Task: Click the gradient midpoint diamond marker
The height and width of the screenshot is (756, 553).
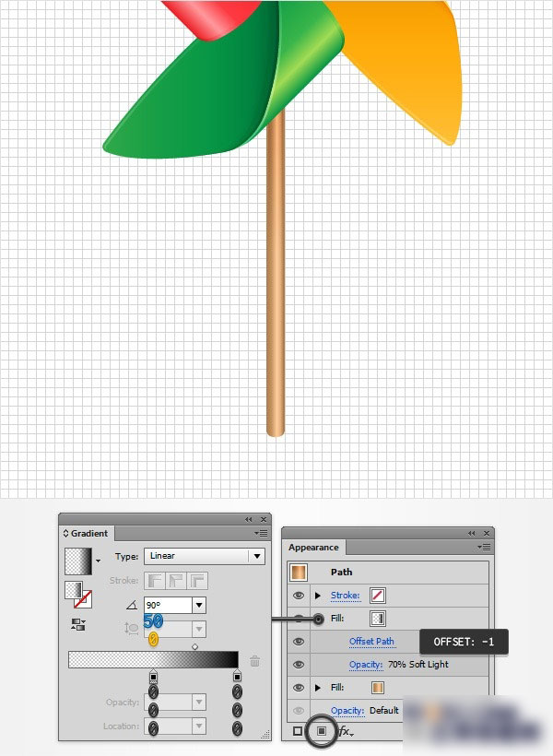Action: [x=194, y=646]
